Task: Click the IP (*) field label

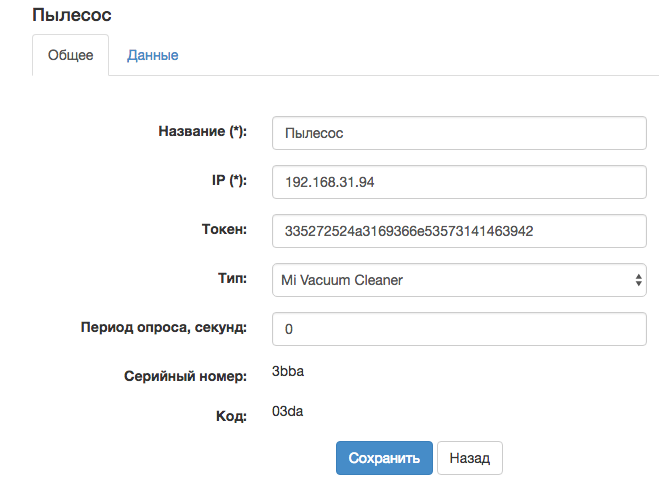Action: 224,180
